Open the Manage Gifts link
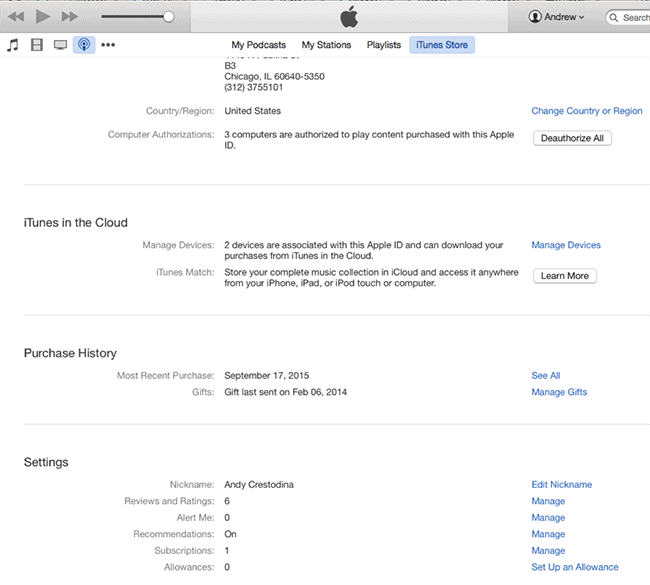Screen dimensions: 650x585 [x=559, y=392]
